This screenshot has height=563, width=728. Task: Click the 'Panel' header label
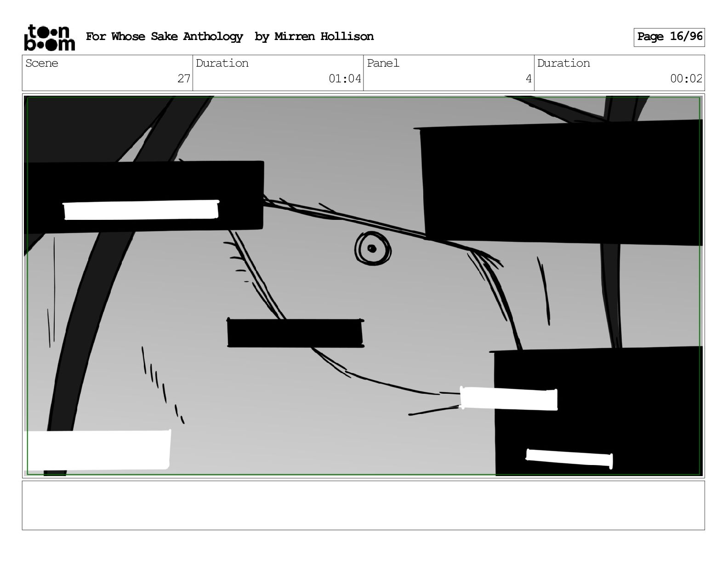click(x=383, y=63)
